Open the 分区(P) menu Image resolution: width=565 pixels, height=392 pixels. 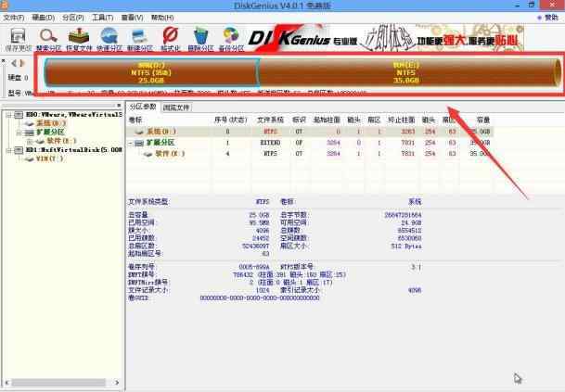pyautogui.click(x=73, y=18)
